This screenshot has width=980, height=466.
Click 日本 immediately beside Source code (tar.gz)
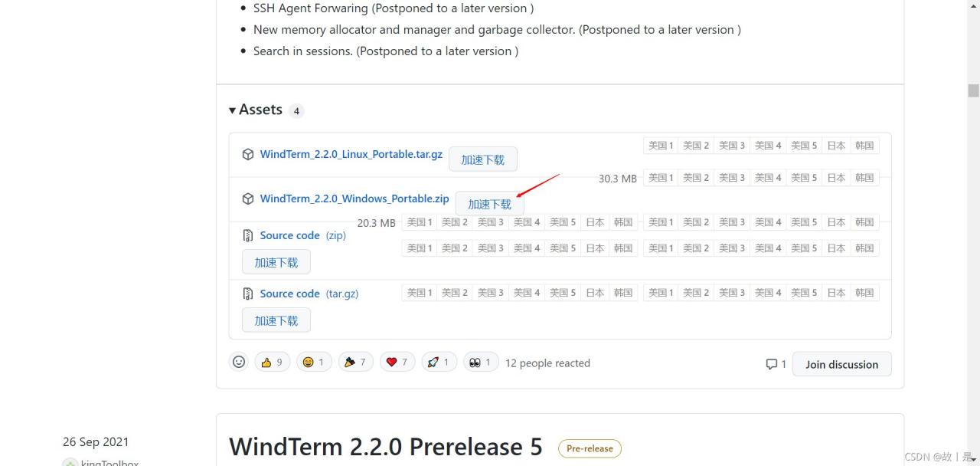tap(595, 293)
